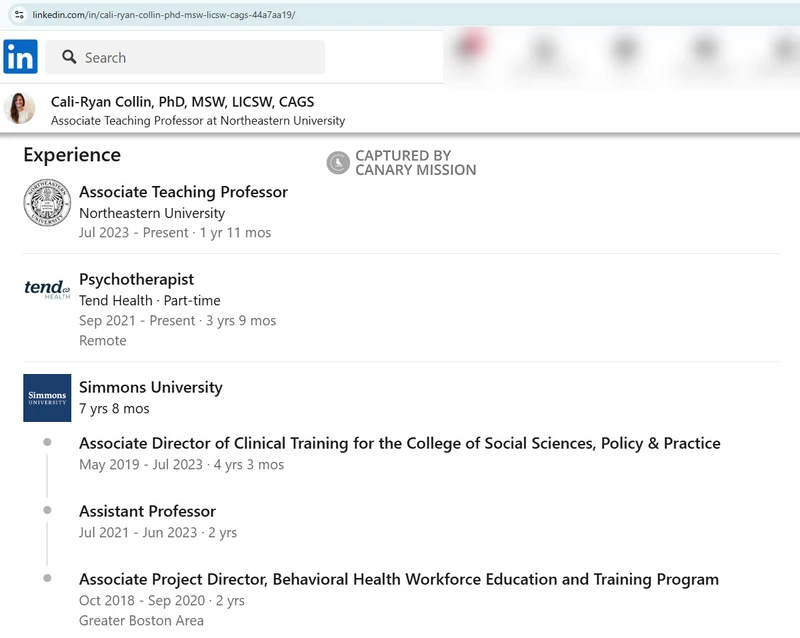Open the Associate Teaching Professor position title
800x638 pixels.
coord(183,192)
